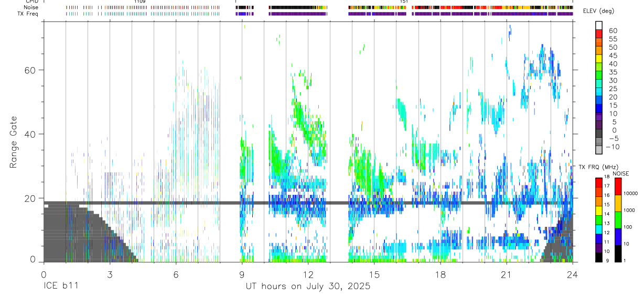This screenshot has height=297, width=644.
Task: Select the 'ELEV (deg)' color bar title
Action: [x=599, y=11]
